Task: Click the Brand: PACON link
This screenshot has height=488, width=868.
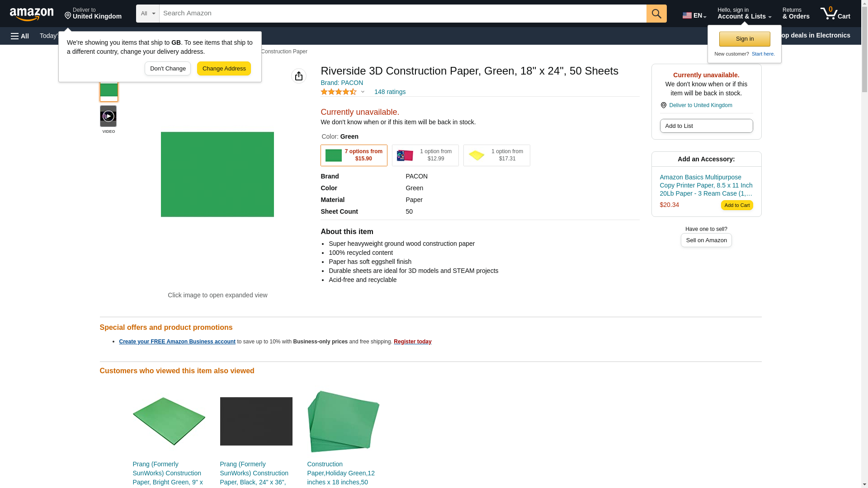Action: 342,83
